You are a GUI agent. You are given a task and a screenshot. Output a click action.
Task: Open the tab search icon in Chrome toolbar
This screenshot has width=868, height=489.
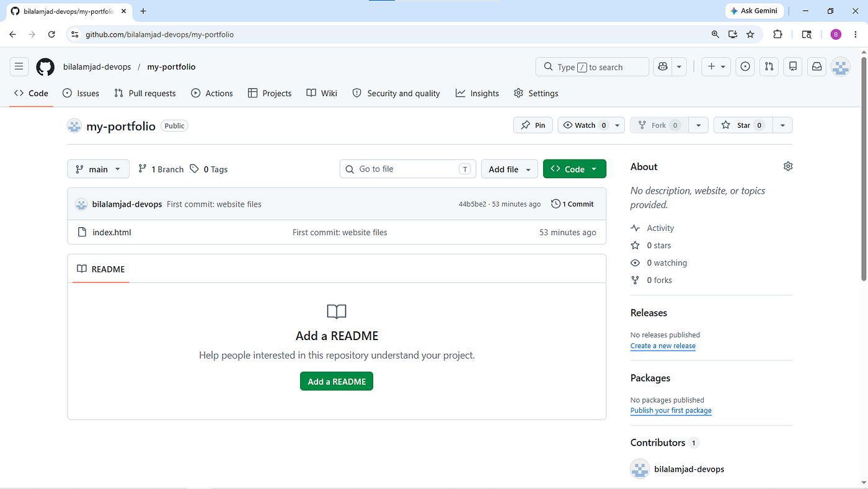(807, 34)
